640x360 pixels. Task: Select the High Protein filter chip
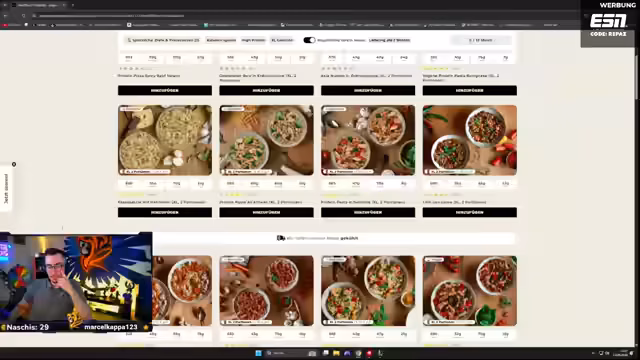253,40
